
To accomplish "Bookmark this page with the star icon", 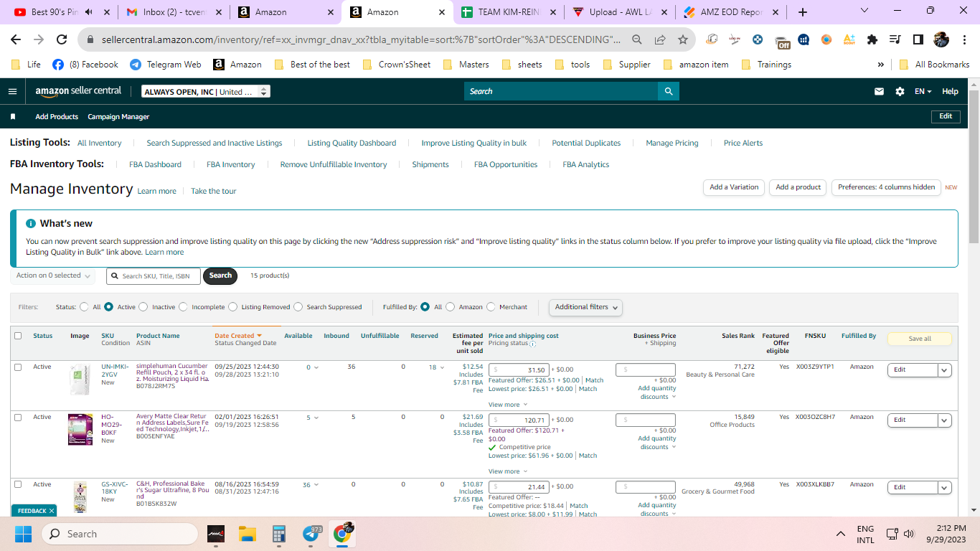I will click(682, 40).
